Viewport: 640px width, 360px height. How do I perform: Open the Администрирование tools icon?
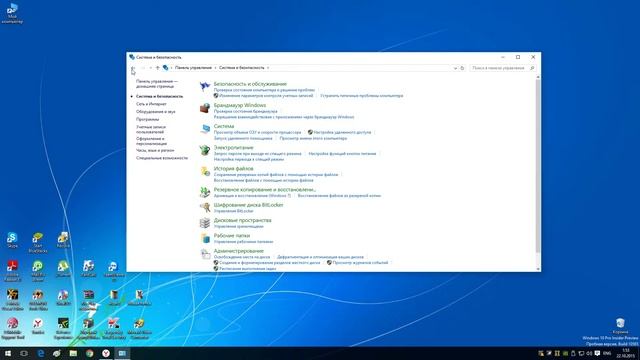(x=204, y=253)
